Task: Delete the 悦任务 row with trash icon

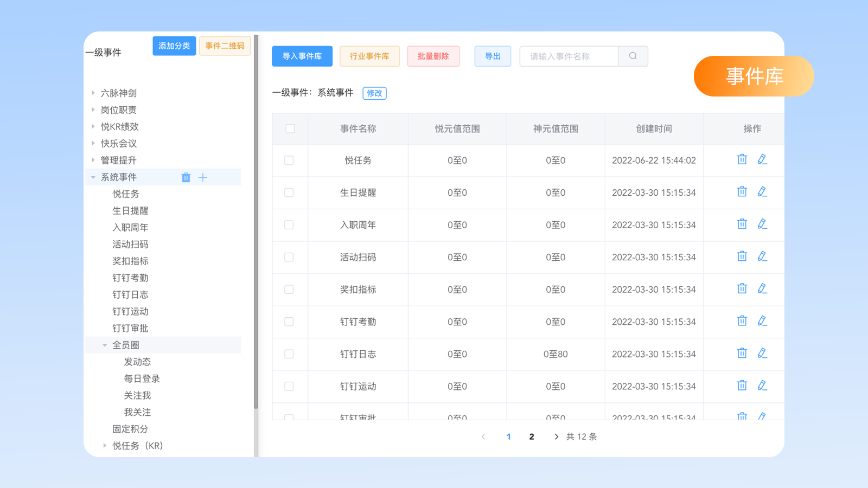Action: point(742,159)
